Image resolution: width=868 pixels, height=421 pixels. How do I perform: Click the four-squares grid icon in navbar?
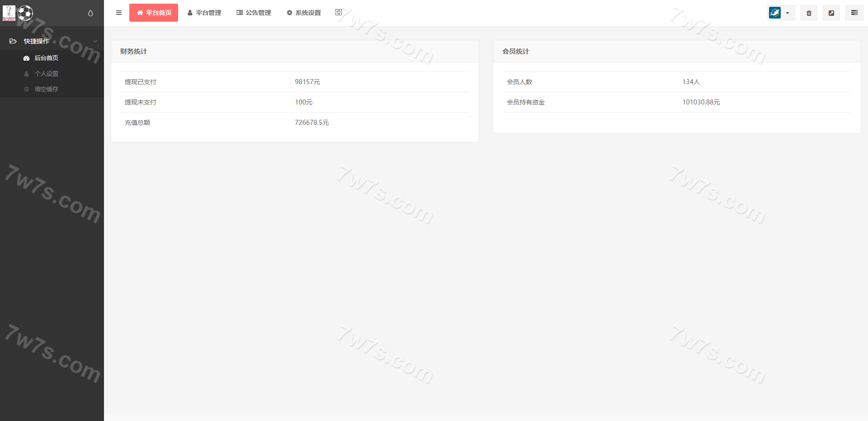[339, 12]
